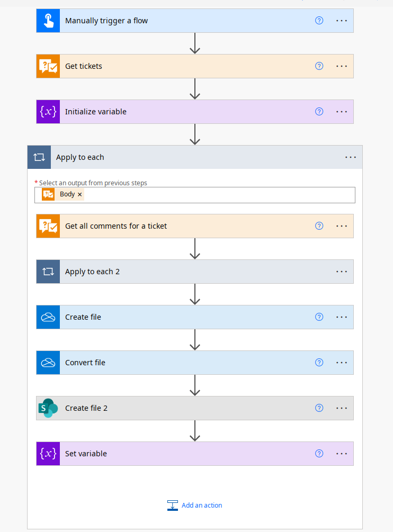Click the Initialize variable icon
The width and height of the screenshot is (393, 532).
click(48, 112)
